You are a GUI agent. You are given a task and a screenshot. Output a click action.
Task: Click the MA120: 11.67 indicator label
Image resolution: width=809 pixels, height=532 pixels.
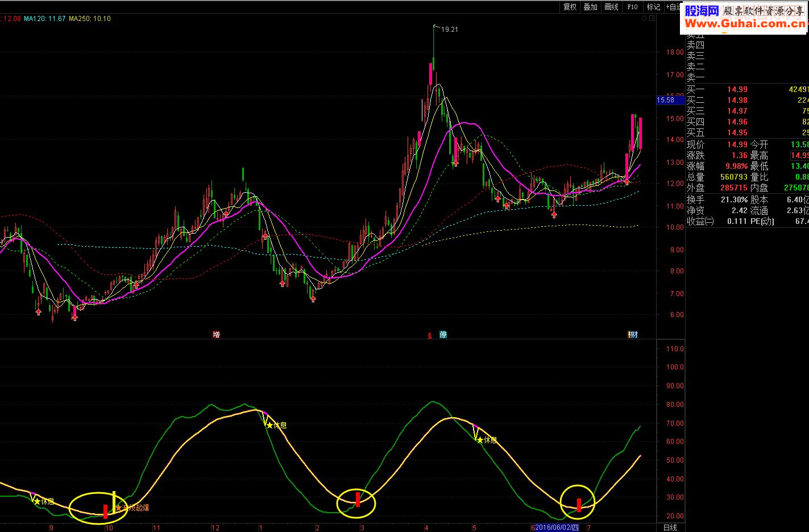point(45,19)
